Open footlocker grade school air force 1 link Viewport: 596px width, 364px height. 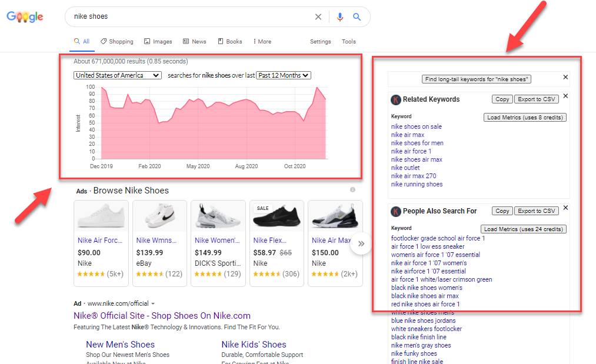coord(438,238)
